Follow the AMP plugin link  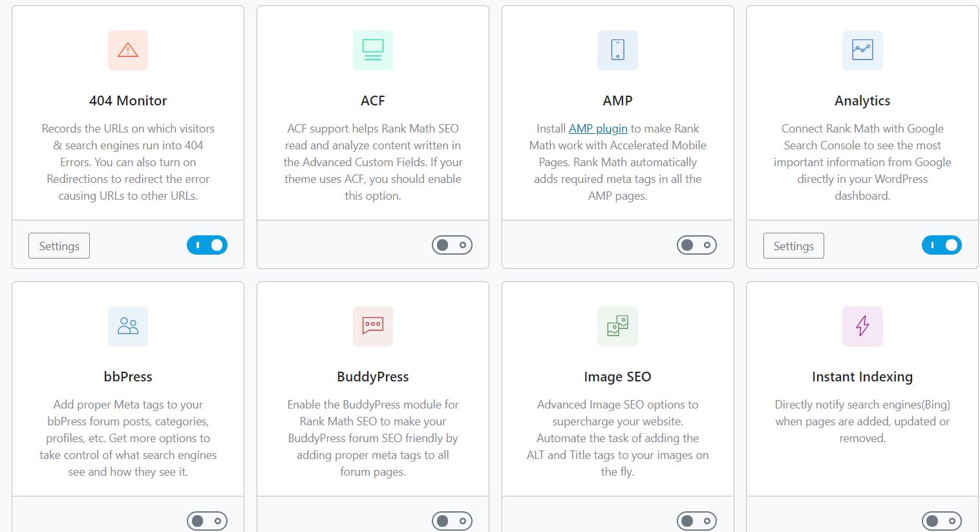598,129
